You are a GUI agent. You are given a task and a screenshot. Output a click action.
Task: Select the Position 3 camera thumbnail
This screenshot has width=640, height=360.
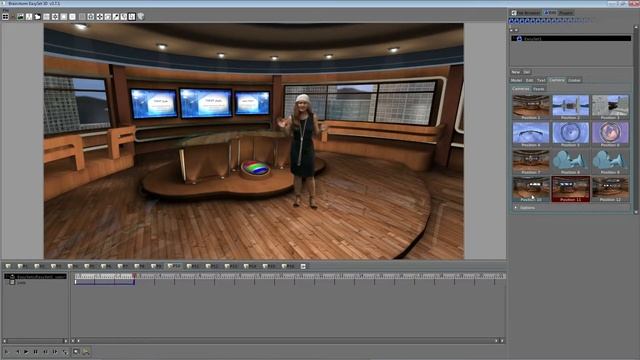point(610,107)
